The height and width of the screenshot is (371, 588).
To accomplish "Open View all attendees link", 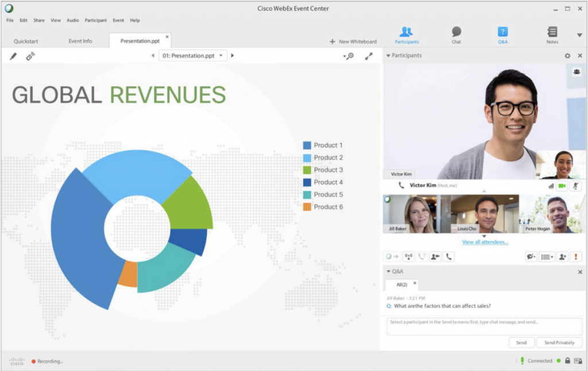I will 485,242.
